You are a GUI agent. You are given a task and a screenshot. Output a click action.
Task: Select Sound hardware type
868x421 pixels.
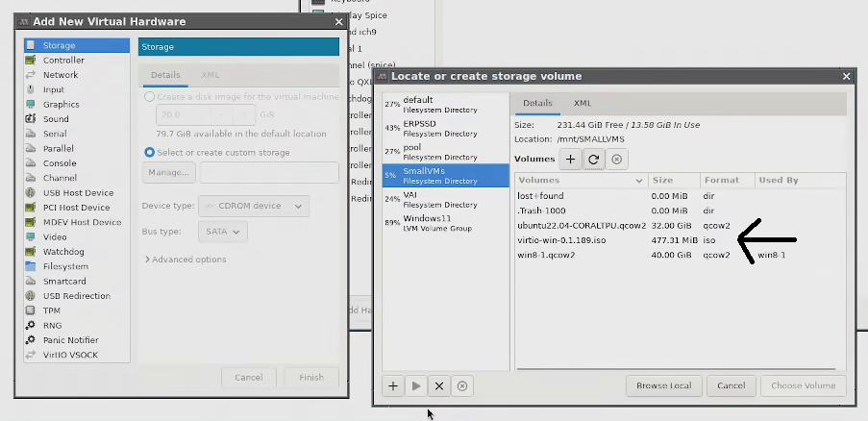(x=77, y=119)
